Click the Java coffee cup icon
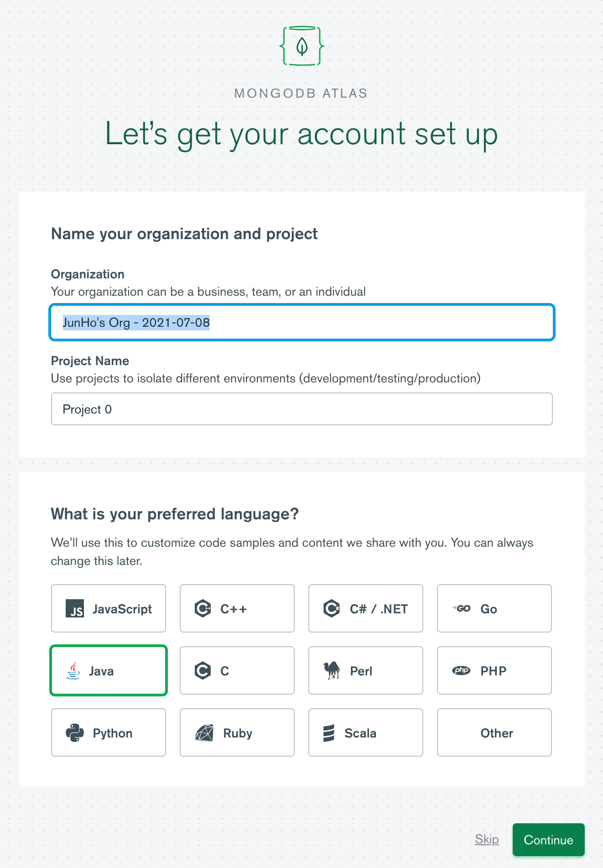This screenshot has height=868, width=603. click(x=73, y=671)
